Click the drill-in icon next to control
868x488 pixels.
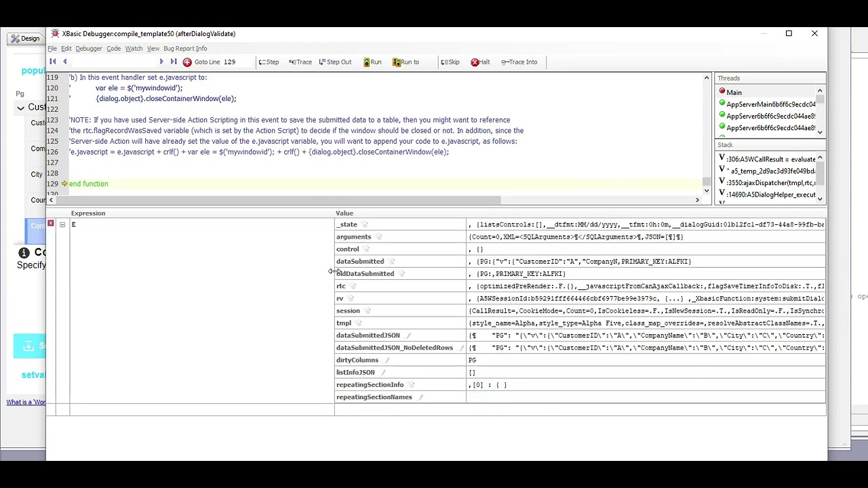tap(367, 249)
